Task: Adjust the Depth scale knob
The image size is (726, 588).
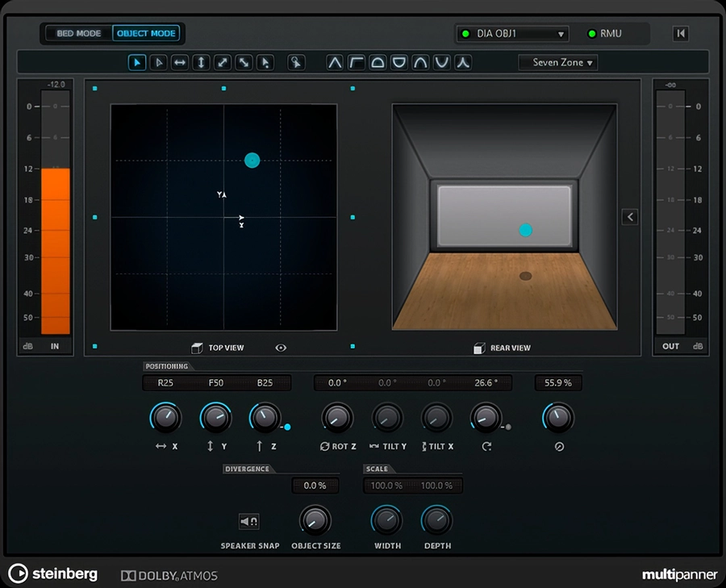Action: (x=436, y=520)
